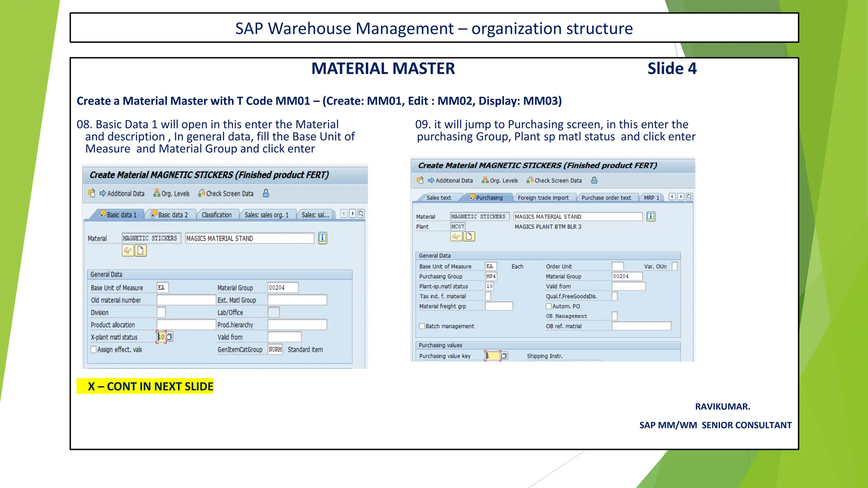Click the Qual.f.FreeGoodsDis. field
The width and height of the screenshot is (868, 488).
[x=615, y=296]
